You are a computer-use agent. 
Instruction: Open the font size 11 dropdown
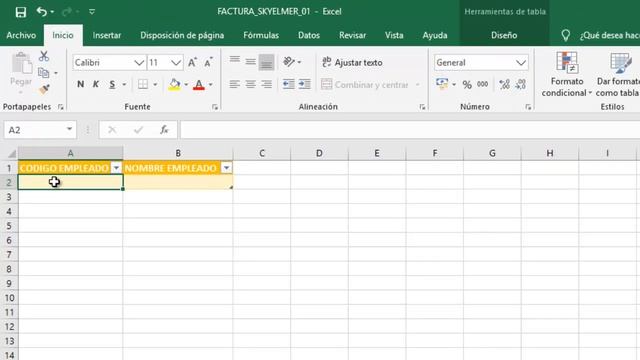(176, 62)
